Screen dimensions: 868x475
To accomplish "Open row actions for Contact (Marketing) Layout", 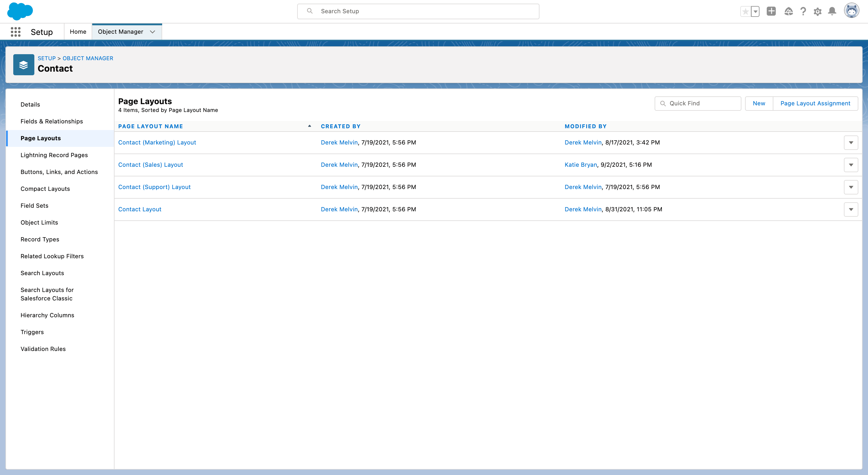I will tap(851, 142).
